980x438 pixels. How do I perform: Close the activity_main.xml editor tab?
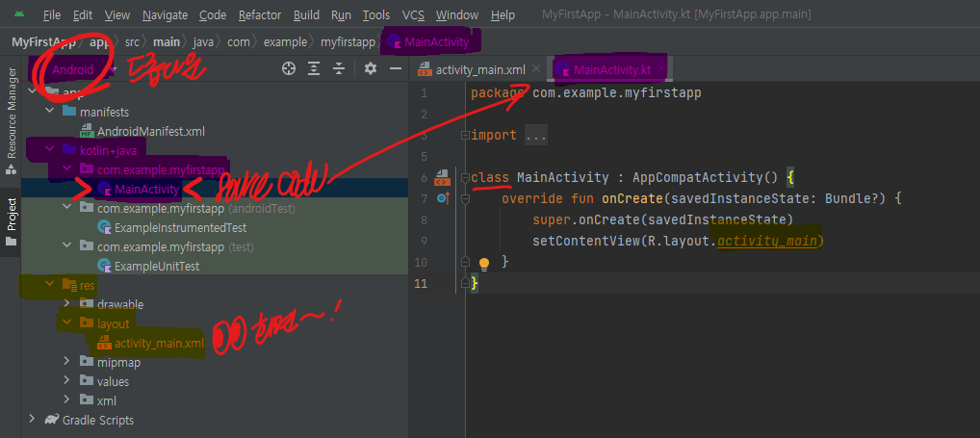coord(536,69)
